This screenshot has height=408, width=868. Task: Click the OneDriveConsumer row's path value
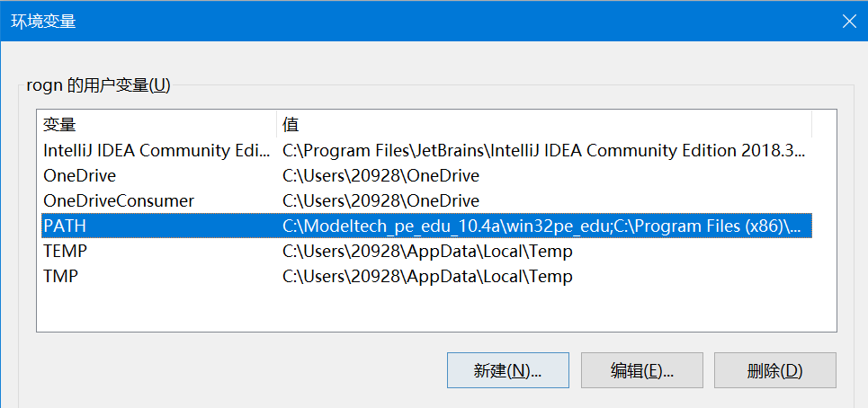(381, 200)
